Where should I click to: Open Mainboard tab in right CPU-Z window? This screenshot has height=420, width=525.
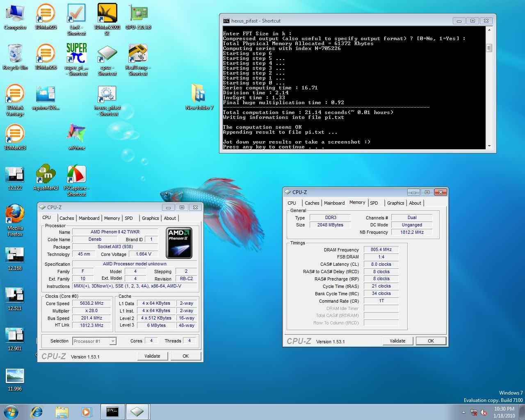click(x=334, y=203)
